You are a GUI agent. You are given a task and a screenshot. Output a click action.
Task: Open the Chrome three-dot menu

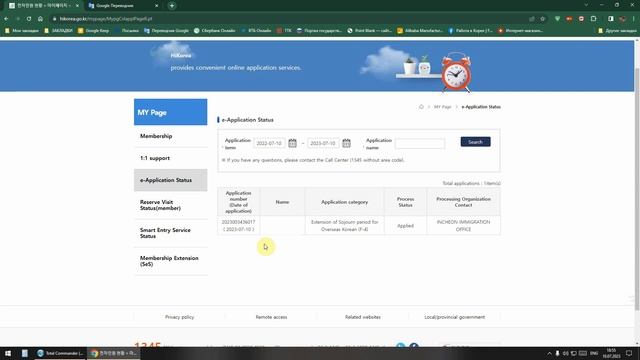633,19
